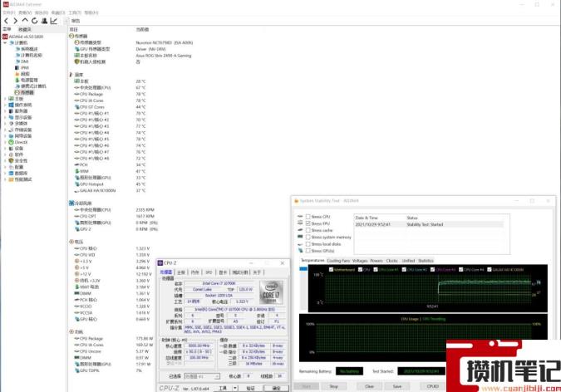Image resolution: width=561 pixels, height=392 pixels.
Task: Select the Security shield tree icon
Action: tap(11, 160)
